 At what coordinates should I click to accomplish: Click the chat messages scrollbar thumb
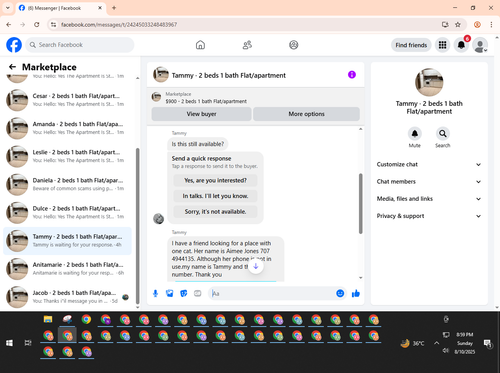360,203
